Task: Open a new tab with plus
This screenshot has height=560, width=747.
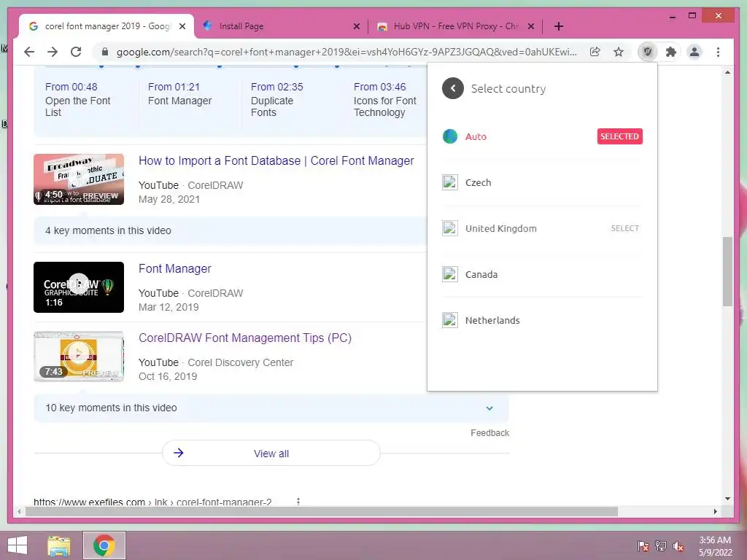Action: coord(559,26)
